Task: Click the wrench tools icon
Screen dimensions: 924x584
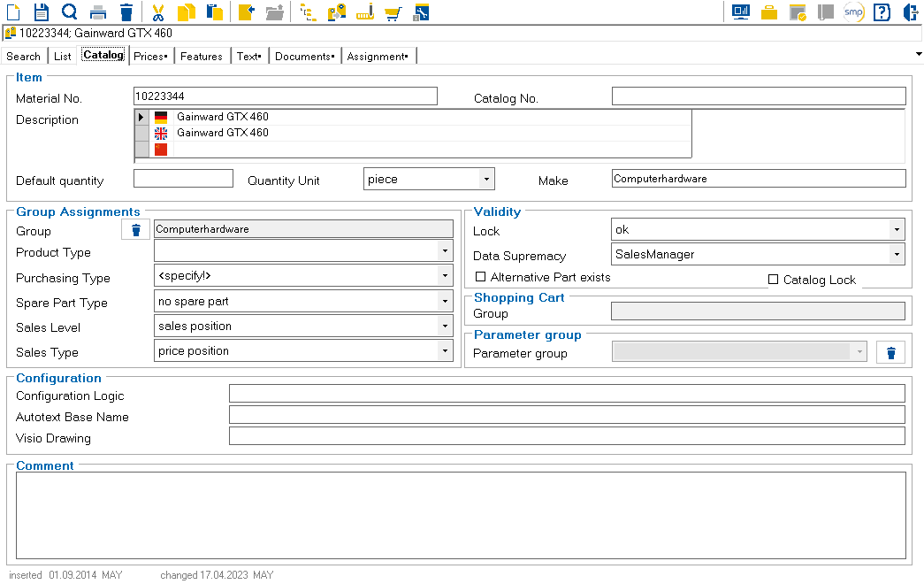Action: pos(422,12)
